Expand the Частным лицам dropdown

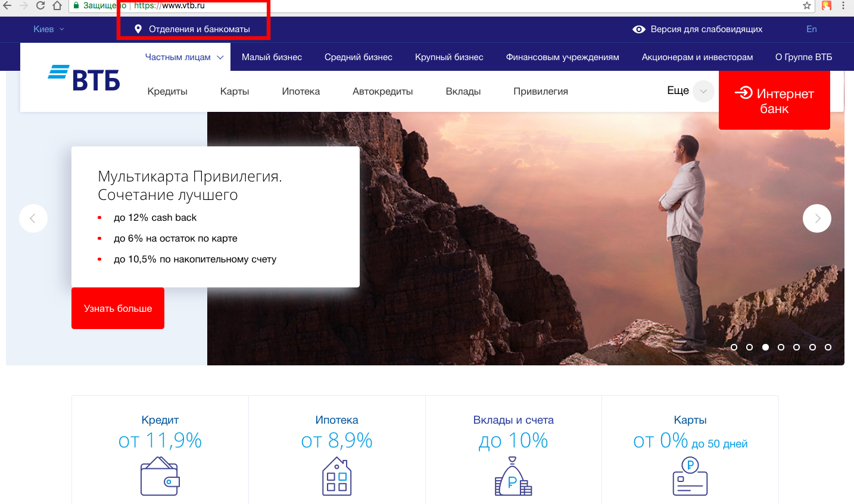coord(220,58)
